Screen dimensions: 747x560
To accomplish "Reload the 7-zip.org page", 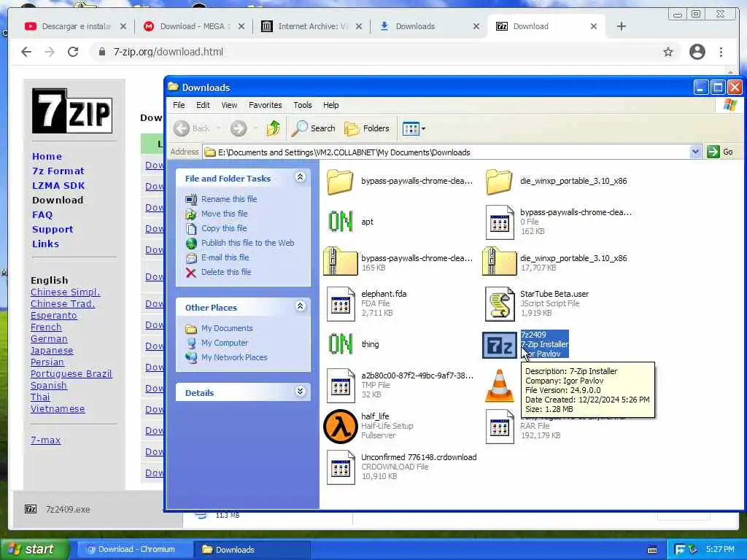I will point(73,52).
